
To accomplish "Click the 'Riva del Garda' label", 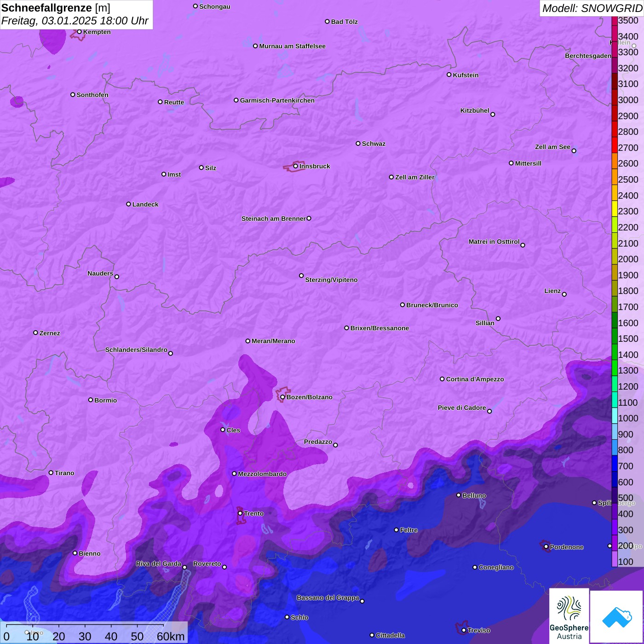I will click(x=159, y=563).
